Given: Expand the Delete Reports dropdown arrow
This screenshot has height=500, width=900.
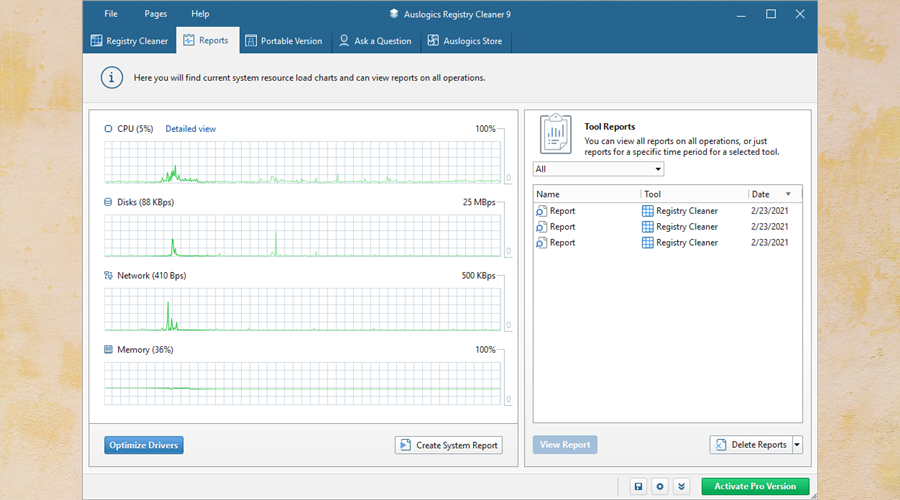Looking at the screenshot, I should [x=796, y=445].
